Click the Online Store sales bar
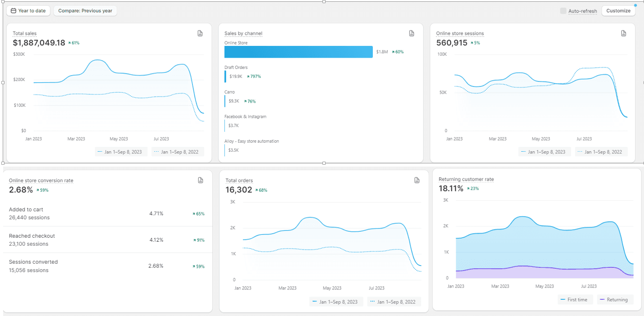The image size is (644, 316). (x=299, y=52)
